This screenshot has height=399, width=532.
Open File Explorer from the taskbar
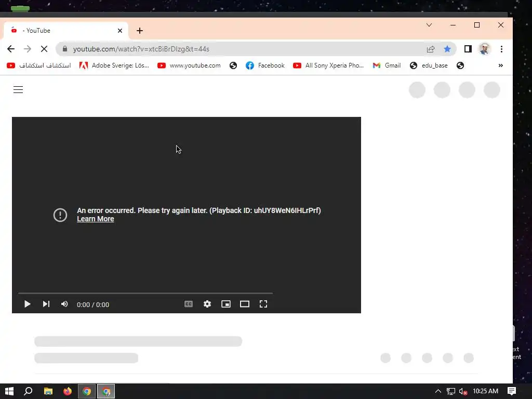(x=48, y=391)
